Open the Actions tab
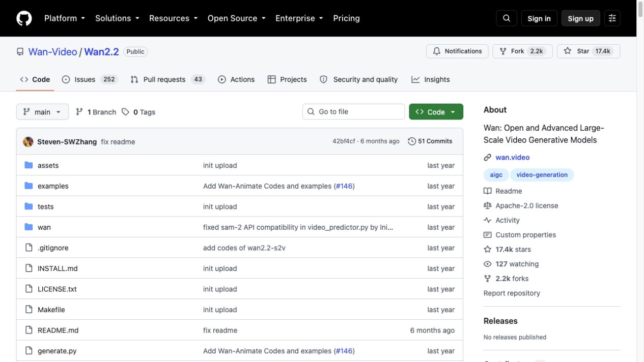Viewport: 644px width, 362px height. [x=236, y=79]
